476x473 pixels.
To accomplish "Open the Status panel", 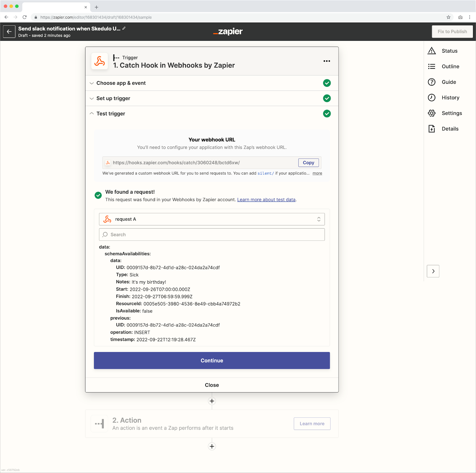I will (450, 51).
